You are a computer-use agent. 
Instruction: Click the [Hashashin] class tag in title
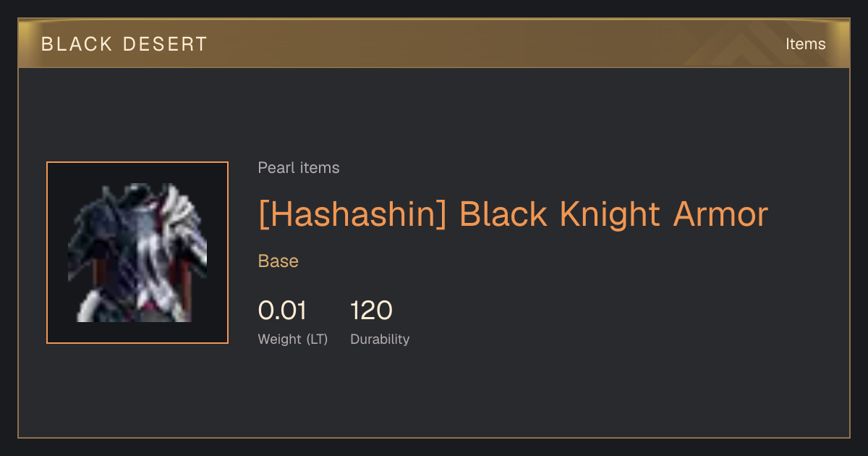tap(353, 215)
